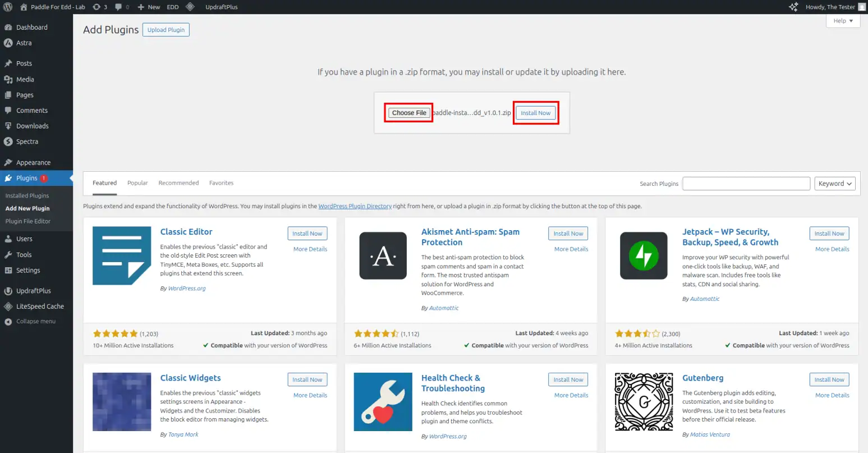Open Tonya Mork author link
The image size is (868, 453).
(183, 434)
